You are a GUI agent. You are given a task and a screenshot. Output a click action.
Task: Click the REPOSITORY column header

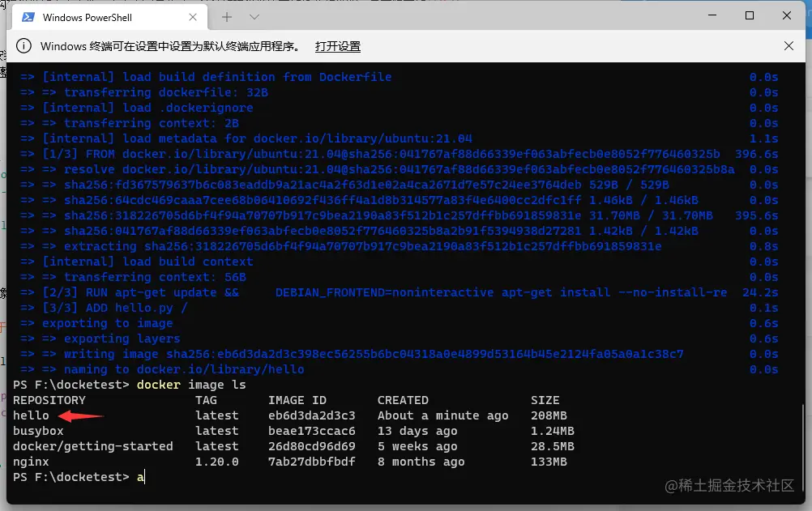click(x=49, y=400)
